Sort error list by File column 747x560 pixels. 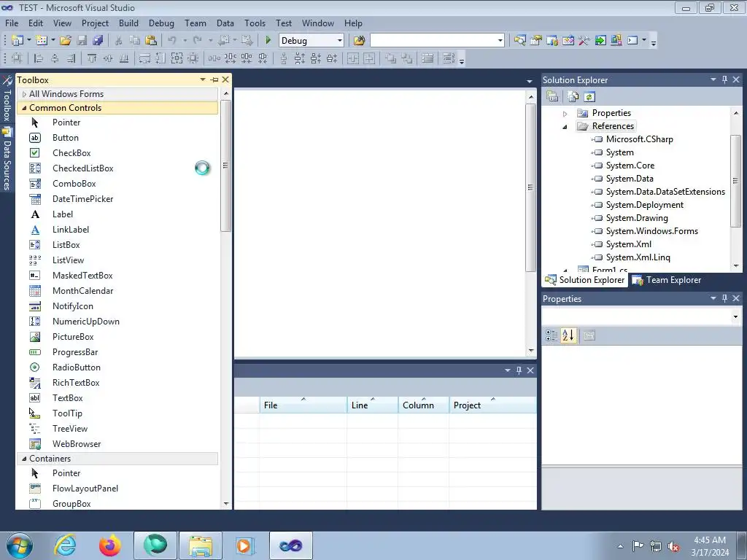point(303,405)
